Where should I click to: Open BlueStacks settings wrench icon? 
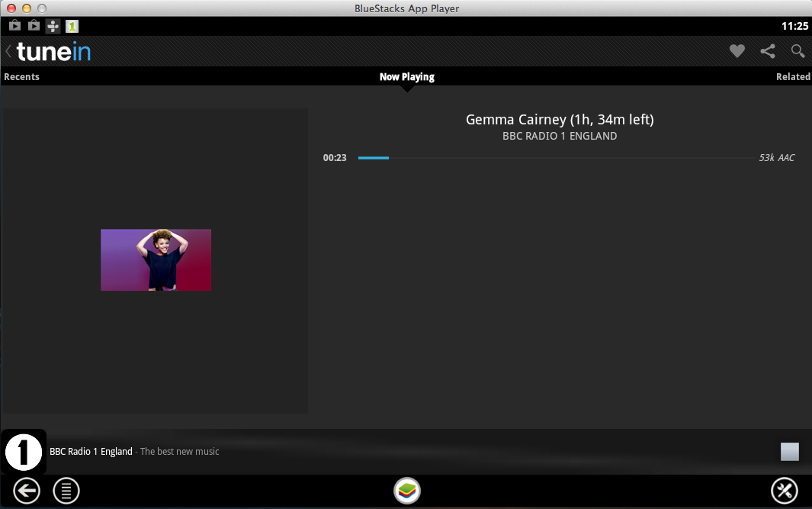pos(785,491)
